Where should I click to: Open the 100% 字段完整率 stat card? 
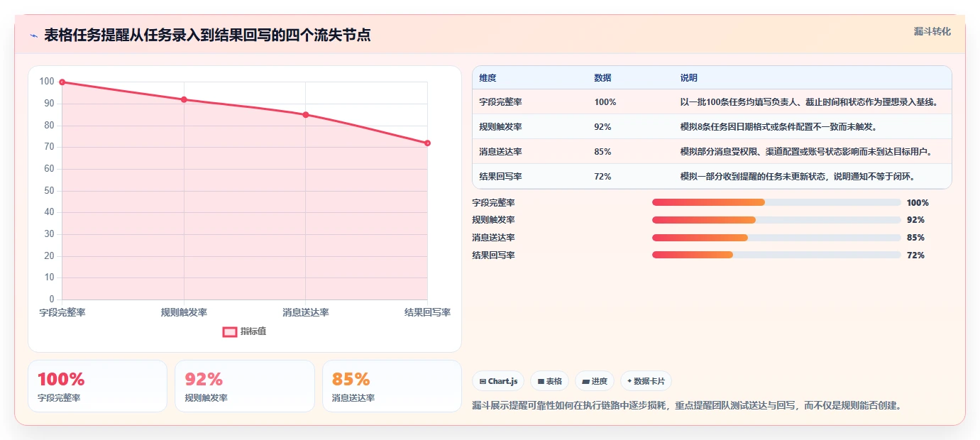tap(97, 386)
